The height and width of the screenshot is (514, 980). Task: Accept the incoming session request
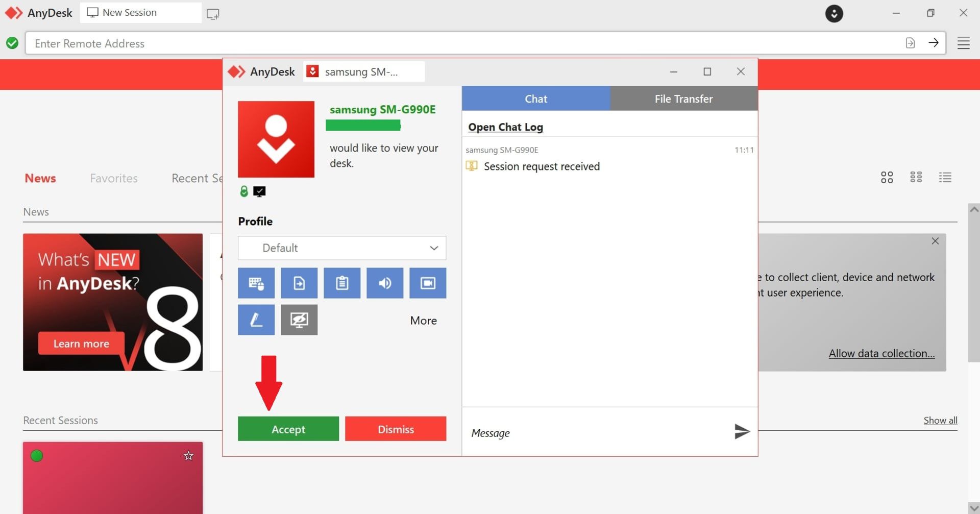(288, 429)
